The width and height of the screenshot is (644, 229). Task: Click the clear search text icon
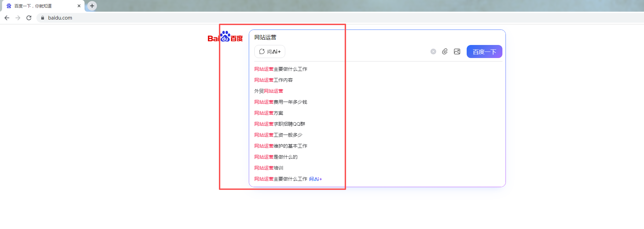tap(433, 51)
